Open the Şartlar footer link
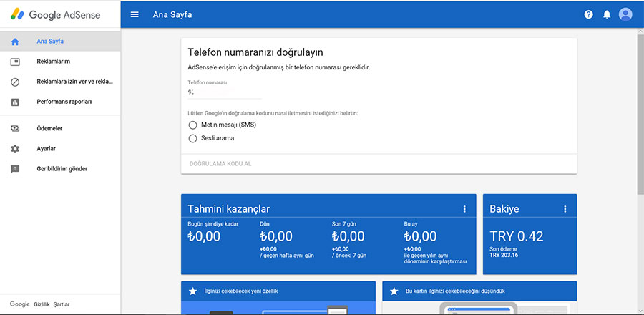Image resolution: width=644 pixels, height=315 pixels. (62, 305)
